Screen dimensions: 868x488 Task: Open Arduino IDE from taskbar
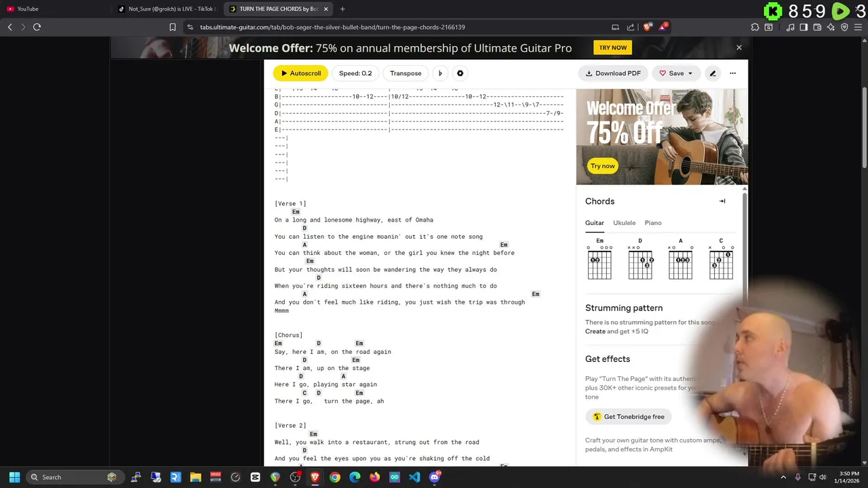[x=395, y=477]
